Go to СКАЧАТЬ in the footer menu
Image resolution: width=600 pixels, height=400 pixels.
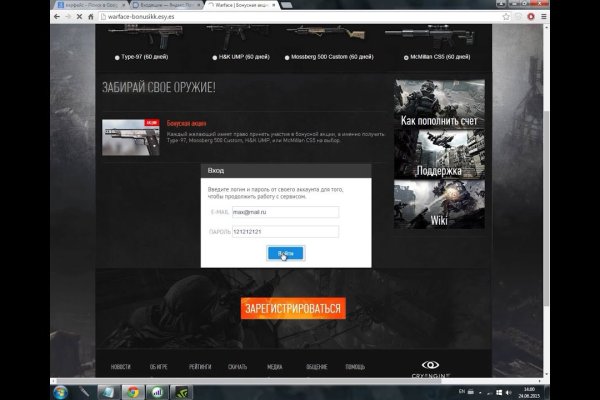pyautogui.click(x=237, y=367)
